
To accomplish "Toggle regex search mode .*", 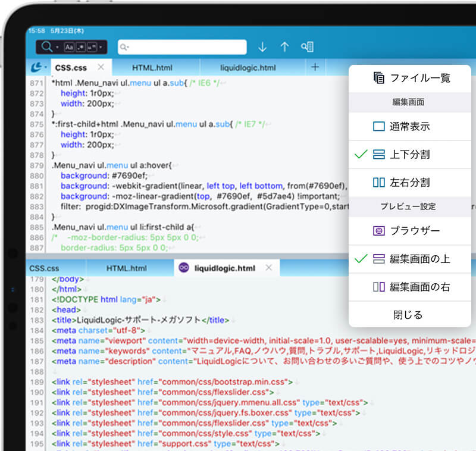I will click(81, 46).
